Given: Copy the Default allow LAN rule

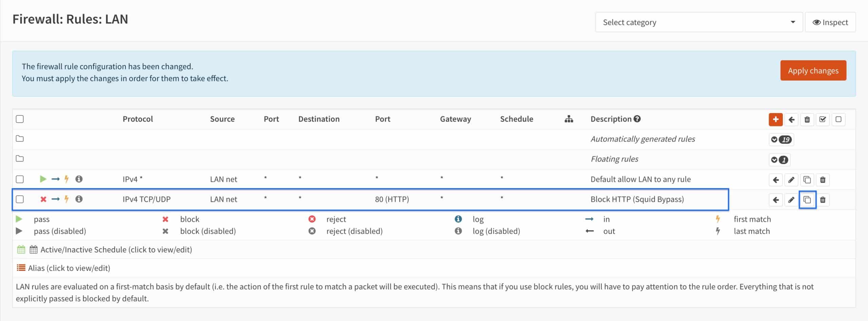Looking at the screenshot, I should pos(807,180).
